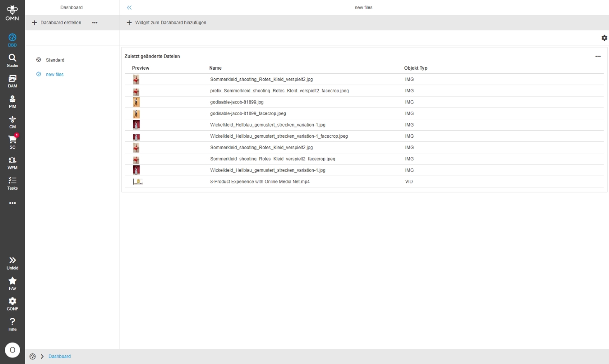
Task: Open thumbnail of Wickelkleid variation-1_facecrop.jpeg
Action: (136, 136)
